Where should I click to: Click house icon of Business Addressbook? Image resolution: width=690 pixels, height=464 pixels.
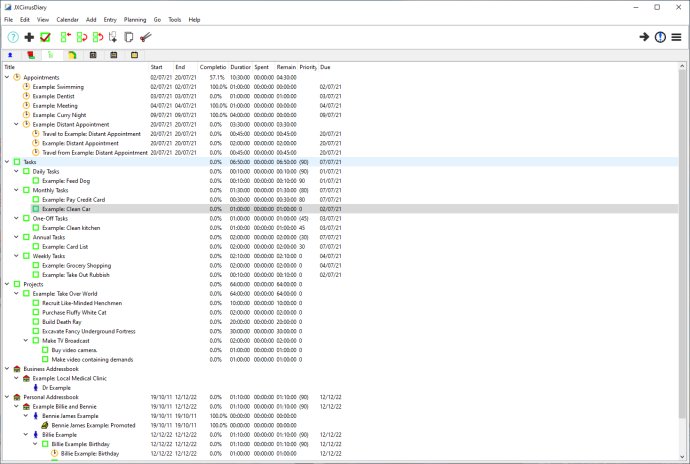[x=17, y=369]
